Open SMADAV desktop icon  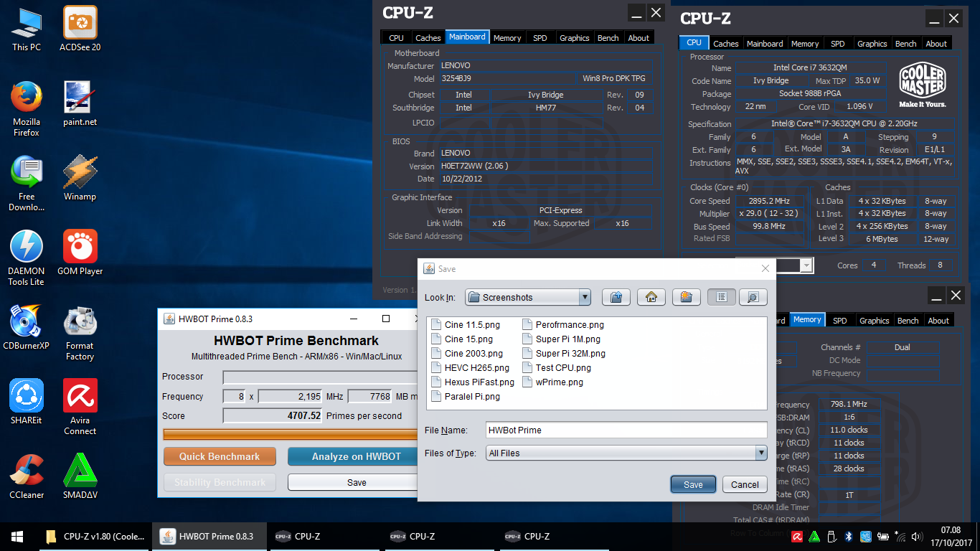80,476
